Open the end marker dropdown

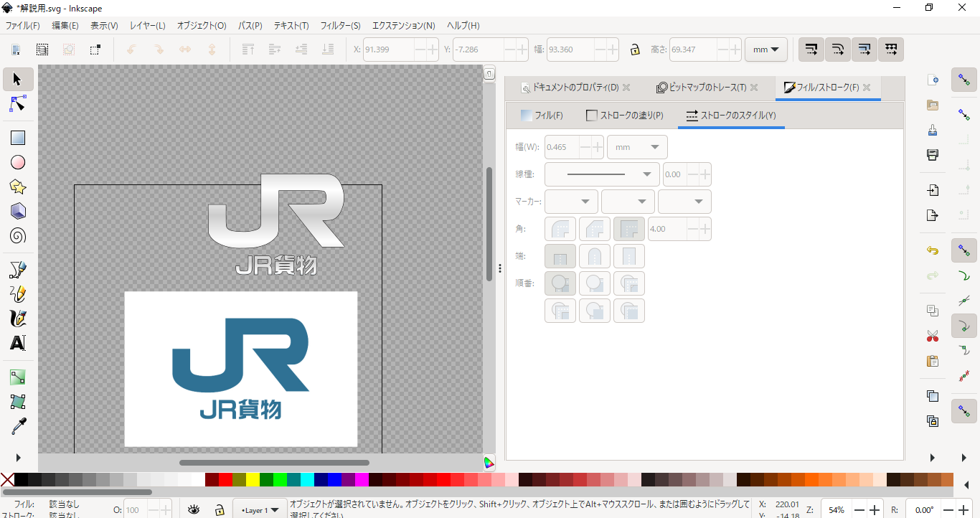point(684,202)
